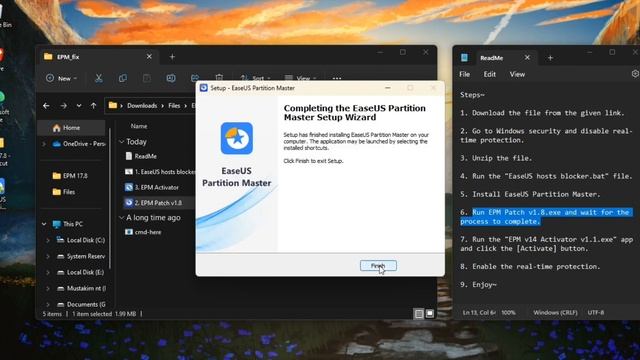640x360 pixels.
Task: Open View menu in Notepad
Action: pyautogui.click(x=517, y=74)
